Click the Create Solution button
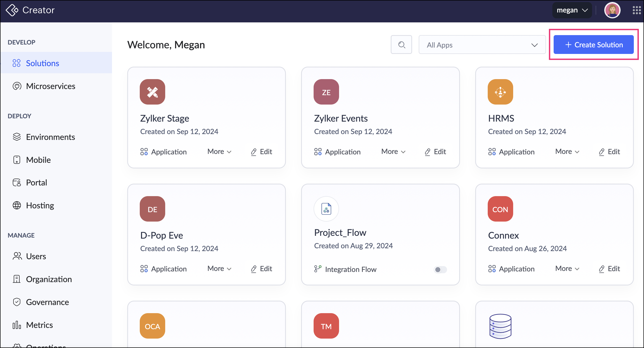The width and height of the screenshot is (644, 348). pos(593,45)
